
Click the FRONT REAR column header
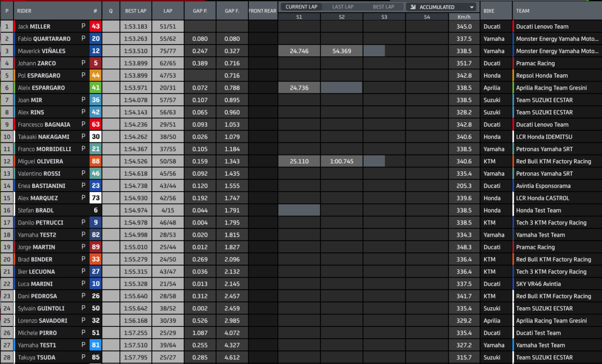(262, 10)
